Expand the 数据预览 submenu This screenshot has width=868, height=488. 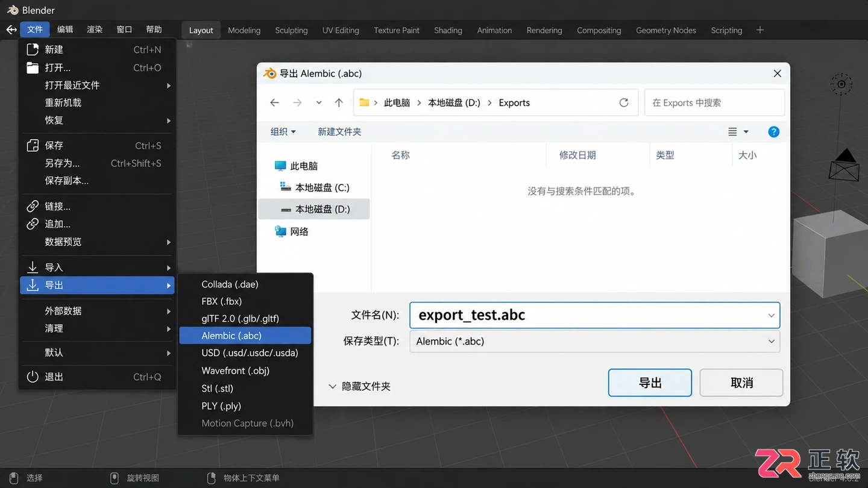98,242
